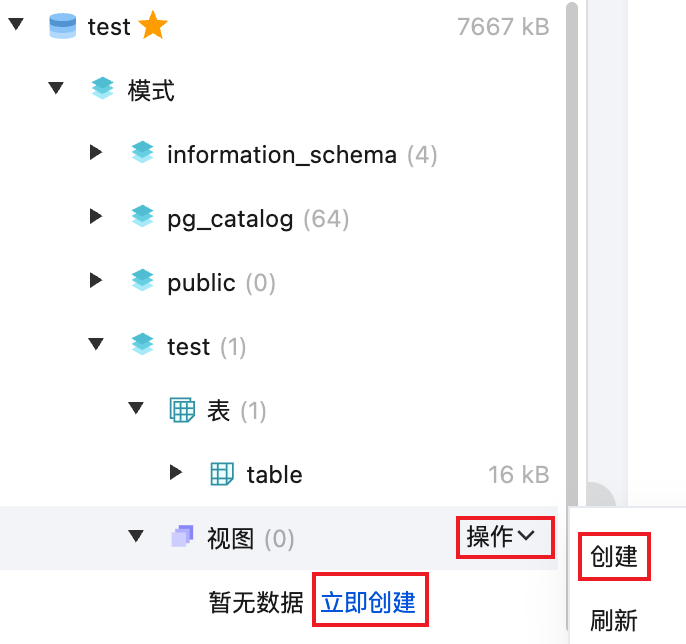Click the information_schema layers icon

pos(142,154)
